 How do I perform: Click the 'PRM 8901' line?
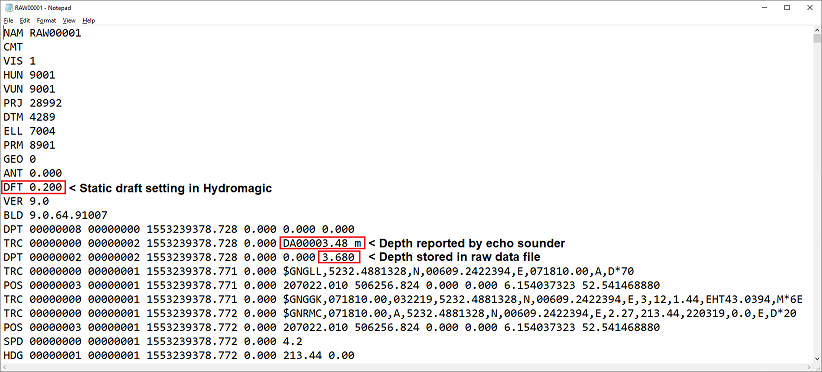click(29, 145)
